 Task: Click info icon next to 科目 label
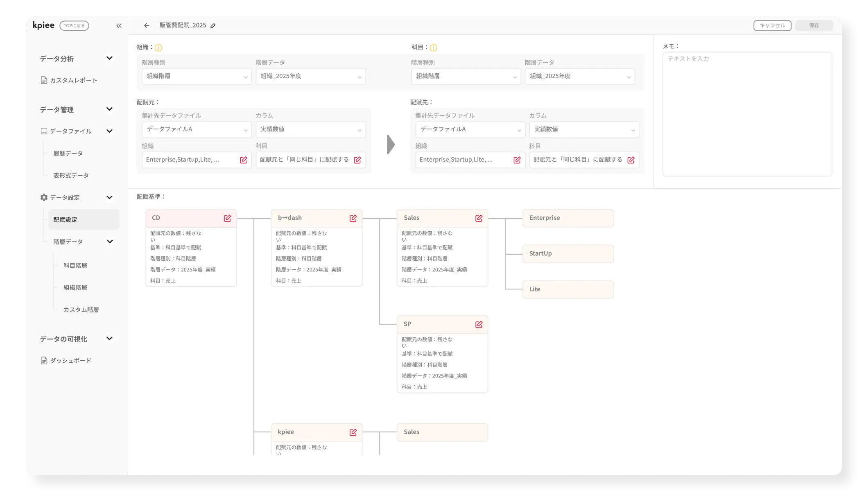(x=433, y=48)
